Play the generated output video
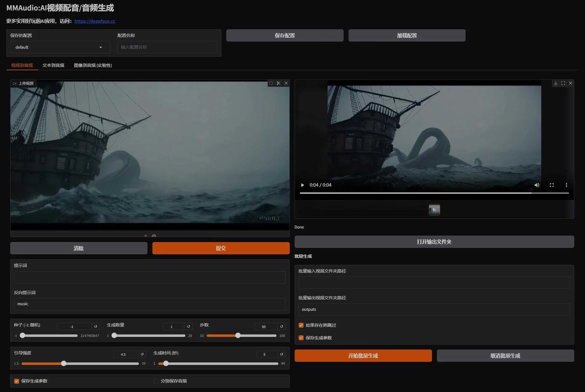585x392 pixels. point(302,185)
